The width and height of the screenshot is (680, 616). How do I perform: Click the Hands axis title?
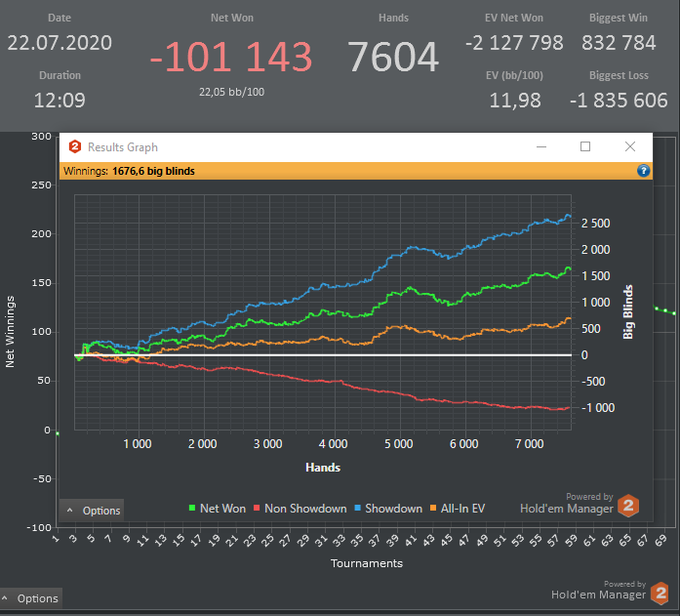click(323, 468)
